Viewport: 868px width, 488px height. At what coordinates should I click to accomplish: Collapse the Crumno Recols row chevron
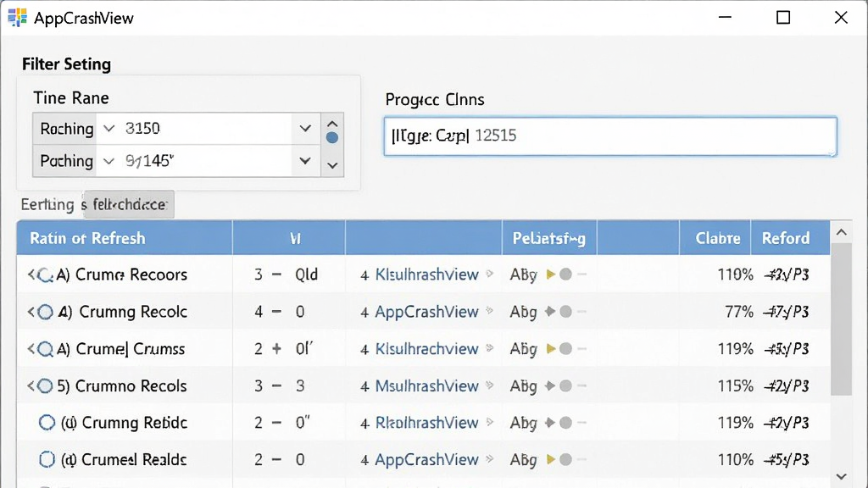click(31, 385)
